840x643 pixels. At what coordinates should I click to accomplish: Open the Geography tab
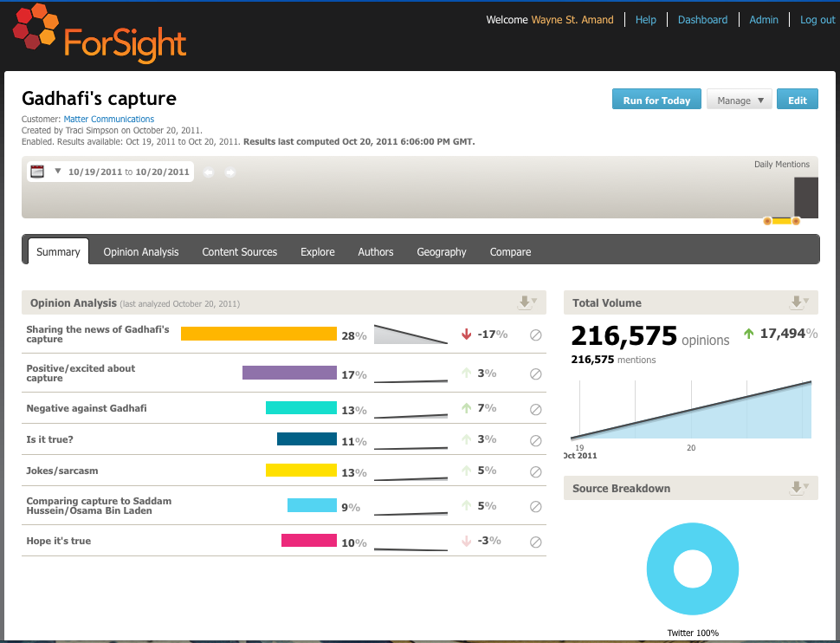(x=442, y=252)
